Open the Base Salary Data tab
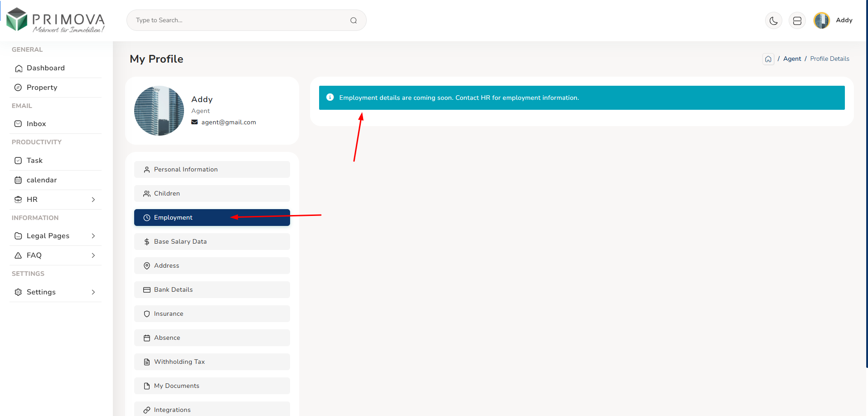Image resolution: width=868 pixels, height=416 pixels. coord(212,241)
